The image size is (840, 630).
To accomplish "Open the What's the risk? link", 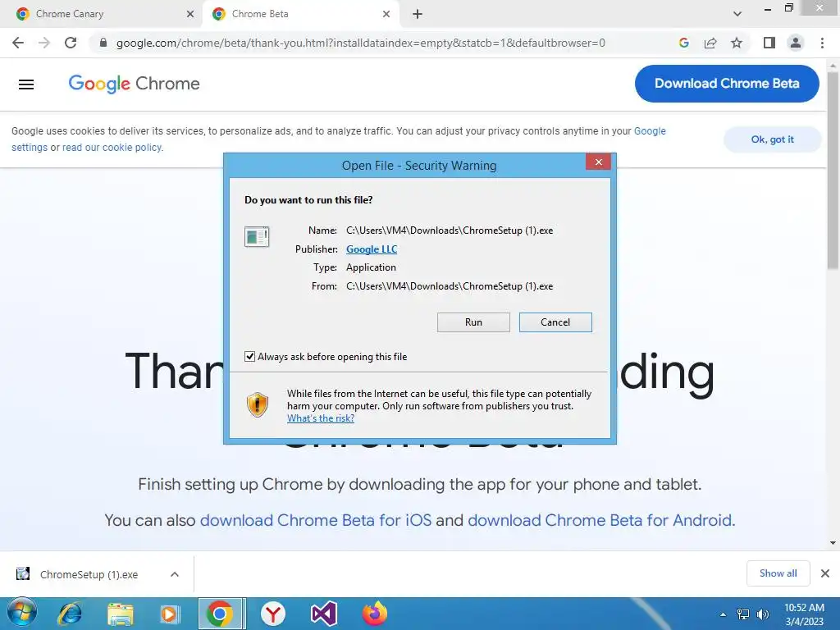I will [321, 418].
